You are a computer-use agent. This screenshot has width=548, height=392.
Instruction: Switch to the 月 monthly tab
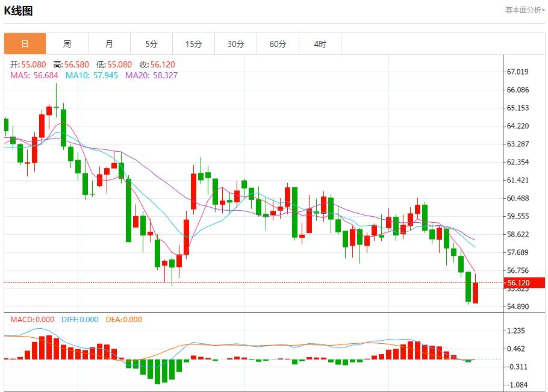click(x=109, y=44)
